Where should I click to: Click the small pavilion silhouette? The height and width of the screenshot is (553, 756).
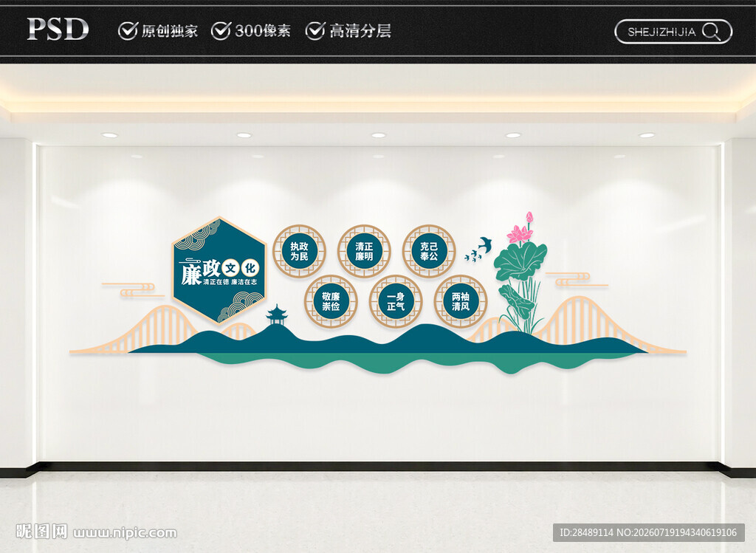[x=278, y=315]
